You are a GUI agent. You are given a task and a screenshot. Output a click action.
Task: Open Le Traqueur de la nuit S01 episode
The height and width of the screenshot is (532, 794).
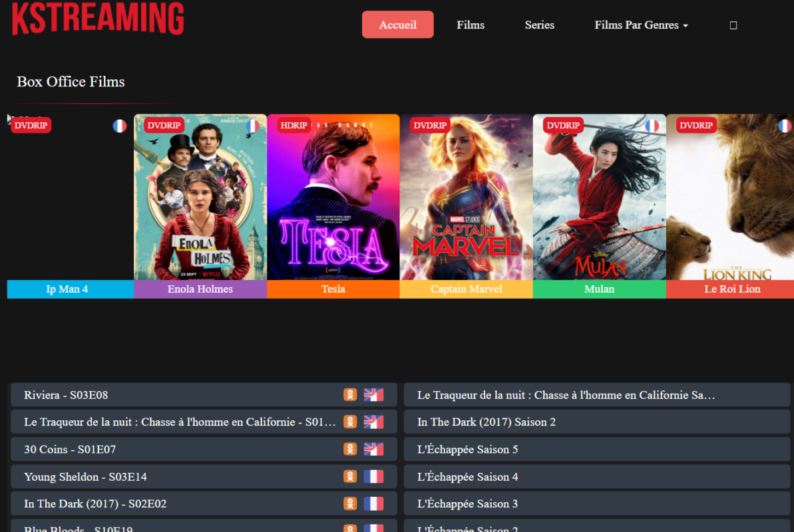click(204, 422)
